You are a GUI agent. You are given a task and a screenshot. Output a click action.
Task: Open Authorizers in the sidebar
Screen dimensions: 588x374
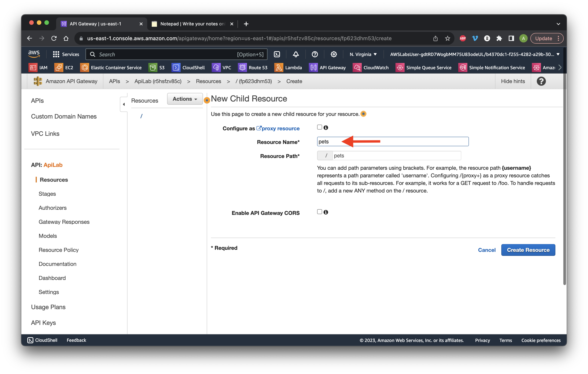click(53, 208)
